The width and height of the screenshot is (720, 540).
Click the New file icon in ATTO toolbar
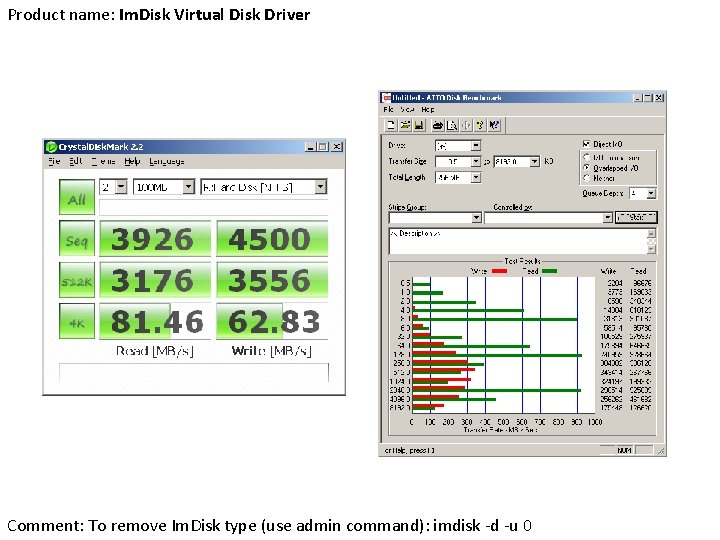[x=391, y=125]
